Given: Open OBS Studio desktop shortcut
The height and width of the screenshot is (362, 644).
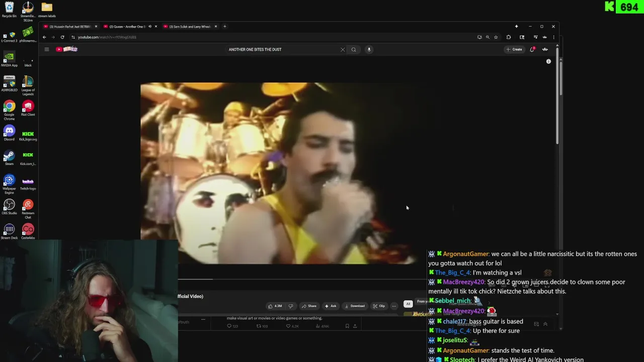Looking at the screenshot, I should (x=9, y=207).
